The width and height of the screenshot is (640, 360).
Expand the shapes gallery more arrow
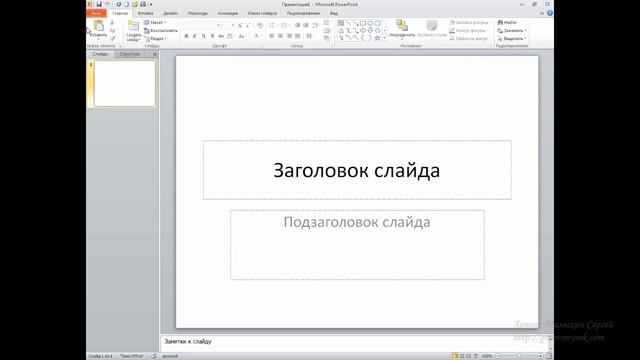[x=384, y=38]
